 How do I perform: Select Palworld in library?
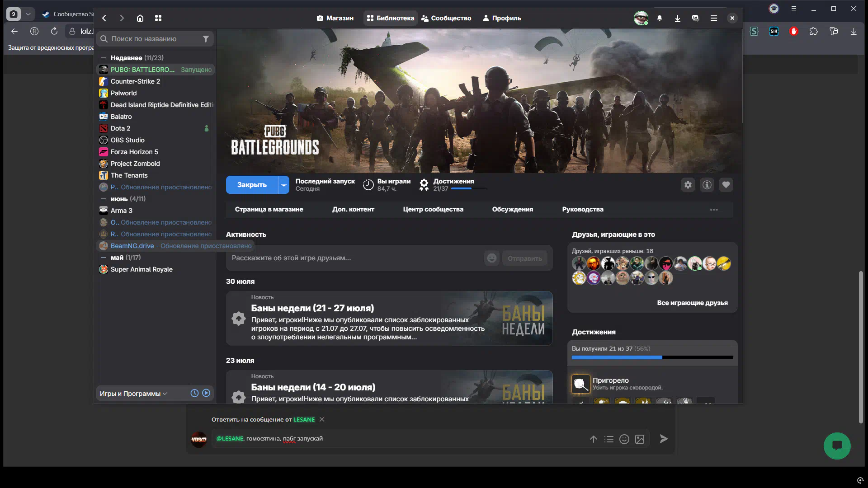coord(156,93)
